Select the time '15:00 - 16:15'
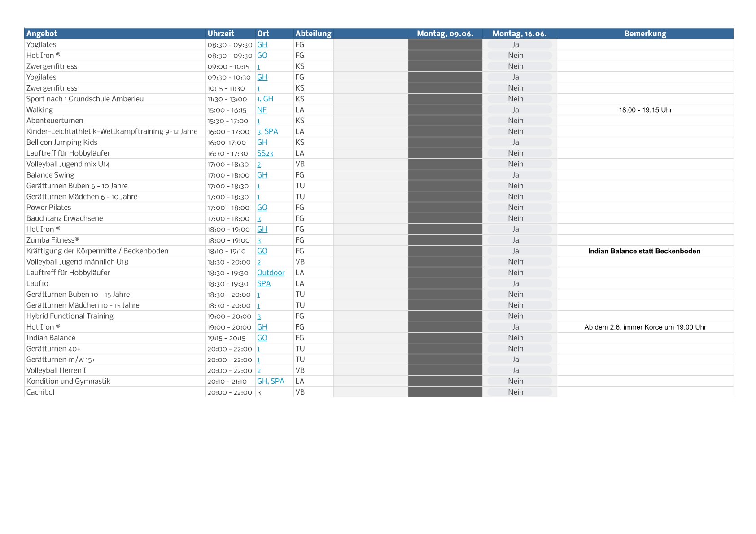756x534 pixels. [227, 110]
